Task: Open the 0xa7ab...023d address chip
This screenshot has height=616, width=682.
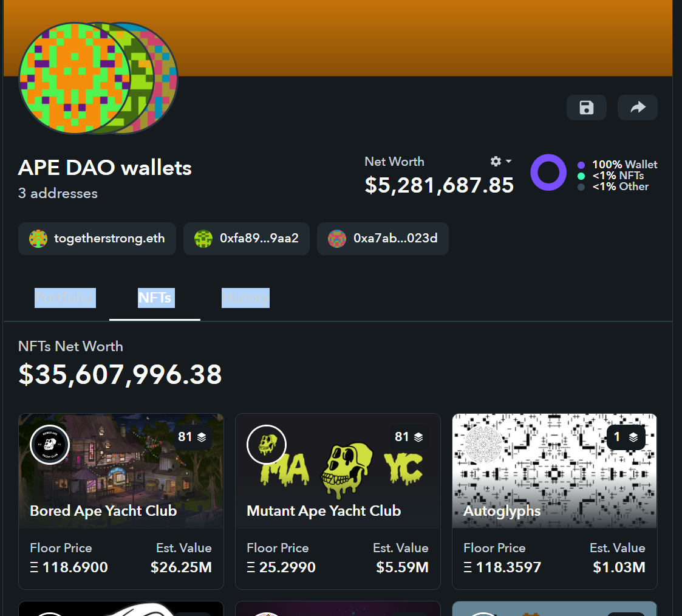Action: (383, 239)
